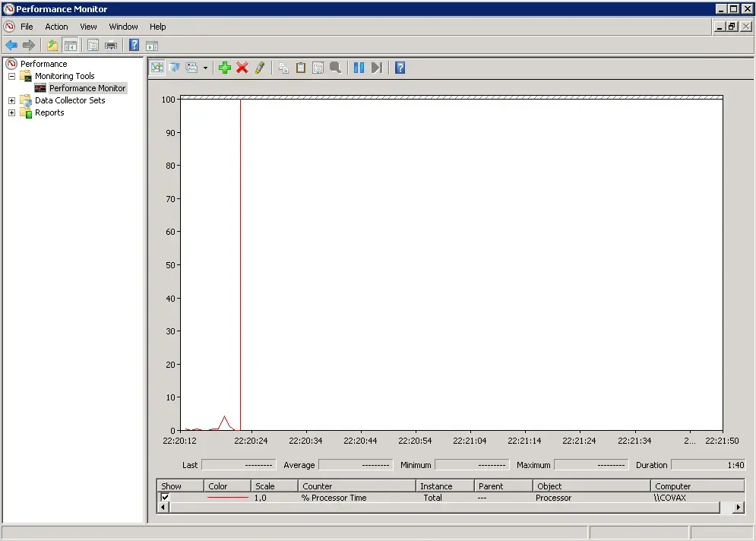Expand the Reports node
Screen dimensions: 756x541
[11, 112]
